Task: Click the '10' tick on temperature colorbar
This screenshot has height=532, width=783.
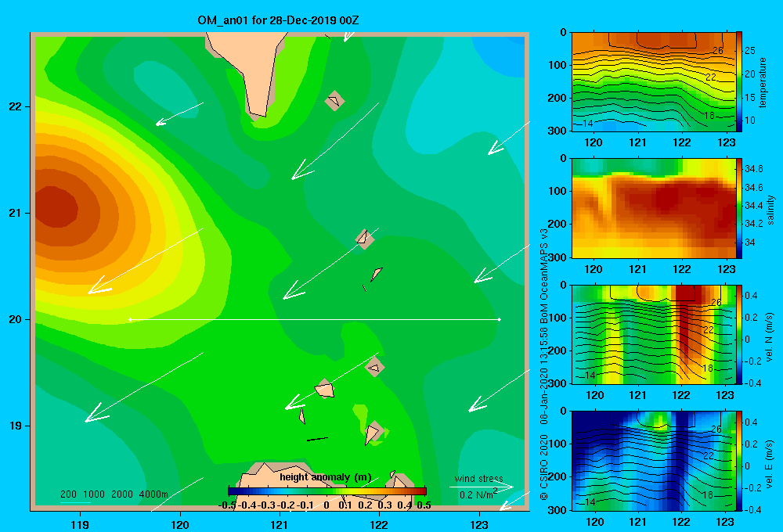Action: point(750,120)
